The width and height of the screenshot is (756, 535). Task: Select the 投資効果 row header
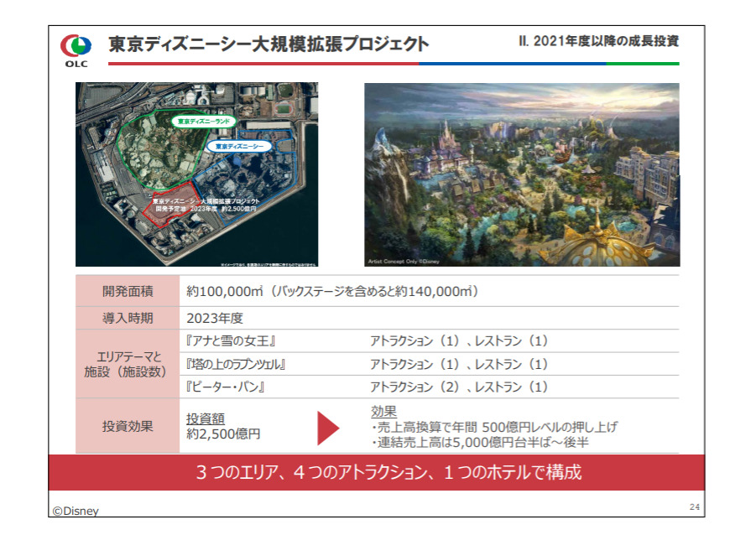(x=128, y=426)
